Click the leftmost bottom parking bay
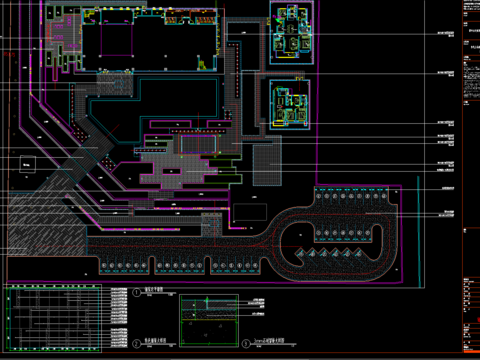Screen dimensions: 480x360 click(124, 267)
